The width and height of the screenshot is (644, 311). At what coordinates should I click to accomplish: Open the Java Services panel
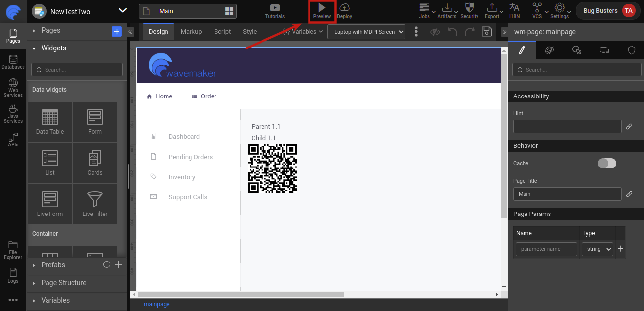point(13,114)
